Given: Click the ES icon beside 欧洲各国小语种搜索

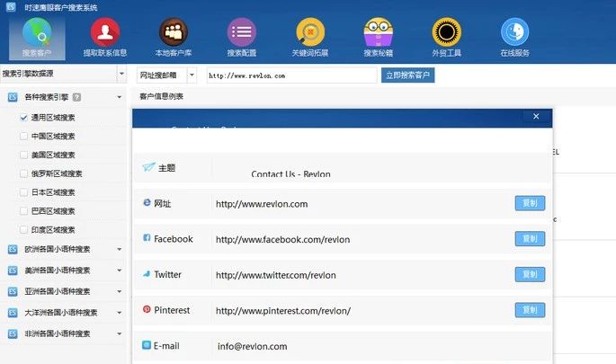Looking at the screenshot, I should click(x=13, y=249).
